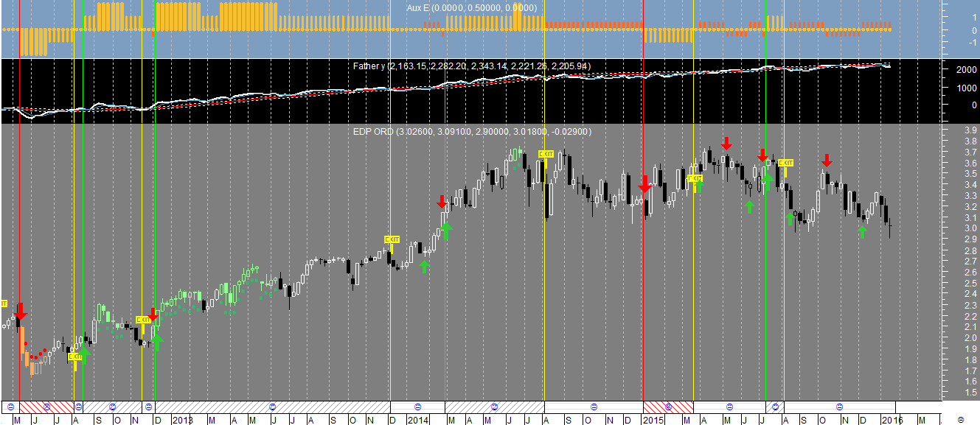Click the 3.0 price level on the axis
The width and height of the screenshot is (980, 425).
pyautogui.click(x=970, y=228)
